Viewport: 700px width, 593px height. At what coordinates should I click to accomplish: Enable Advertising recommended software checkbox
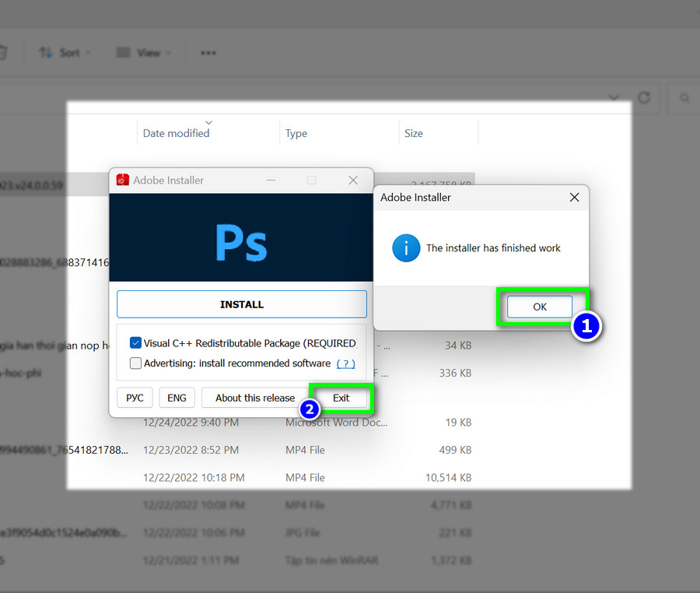click(135, 363)
